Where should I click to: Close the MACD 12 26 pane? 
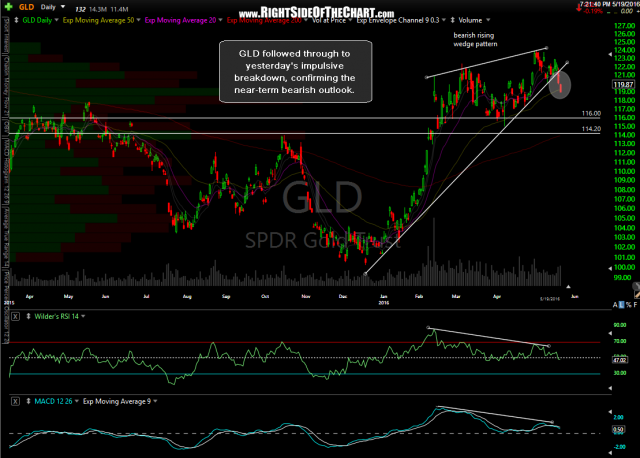tap(15, 401)
